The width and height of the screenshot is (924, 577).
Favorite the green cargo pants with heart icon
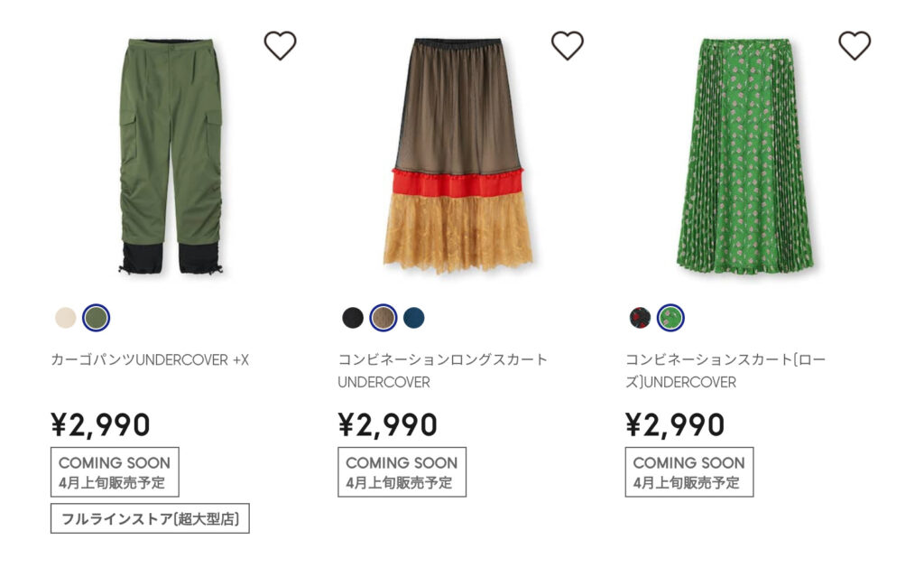280,45
